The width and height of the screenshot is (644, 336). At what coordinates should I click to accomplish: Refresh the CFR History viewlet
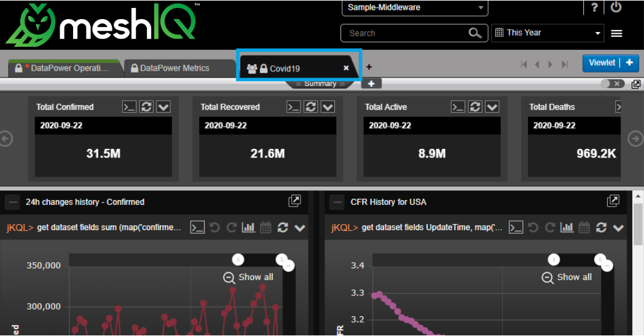[601, 228]
